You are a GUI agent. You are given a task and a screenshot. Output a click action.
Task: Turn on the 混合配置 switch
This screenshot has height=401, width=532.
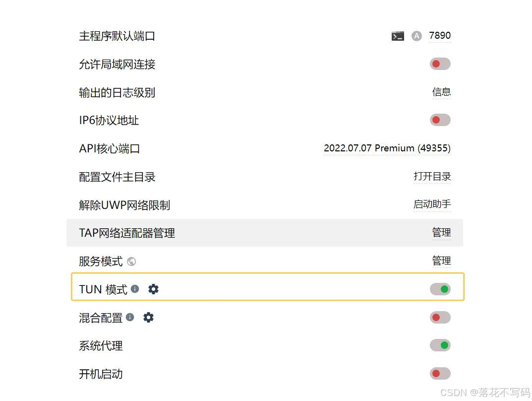click(440, 317)
